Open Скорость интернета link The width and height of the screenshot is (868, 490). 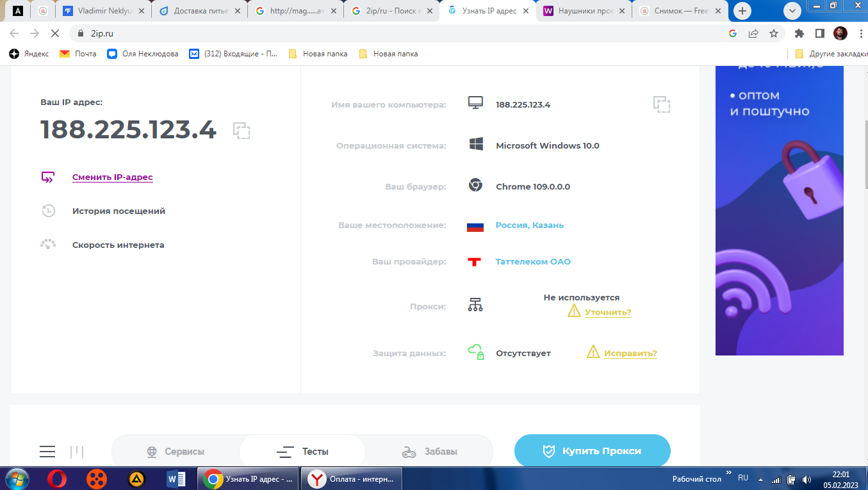pos(118,245)
